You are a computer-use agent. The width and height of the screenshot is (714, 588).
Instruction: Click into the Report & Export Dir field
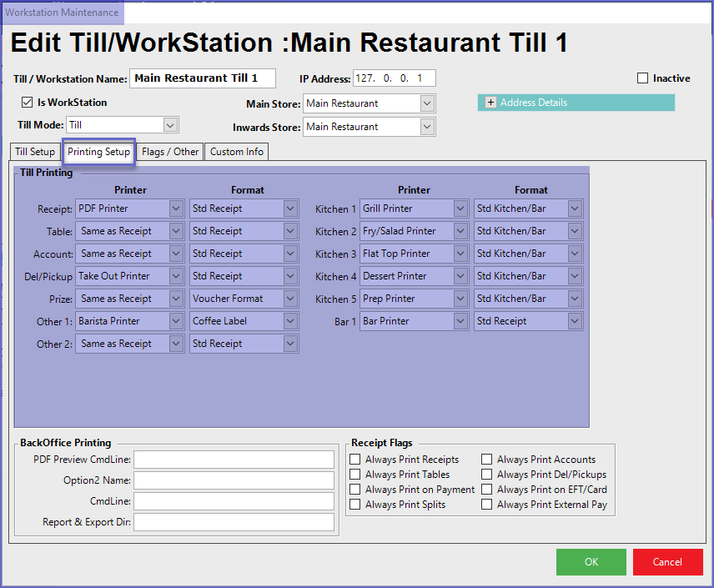point(234,523)
